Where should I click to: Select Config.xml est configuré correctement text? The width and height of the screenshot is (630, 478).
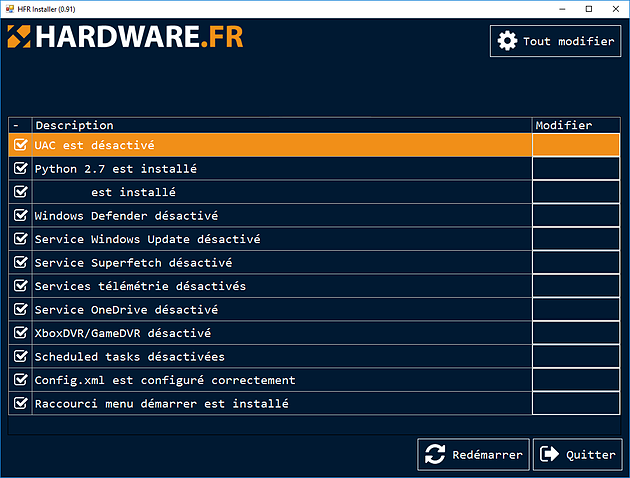165,380
